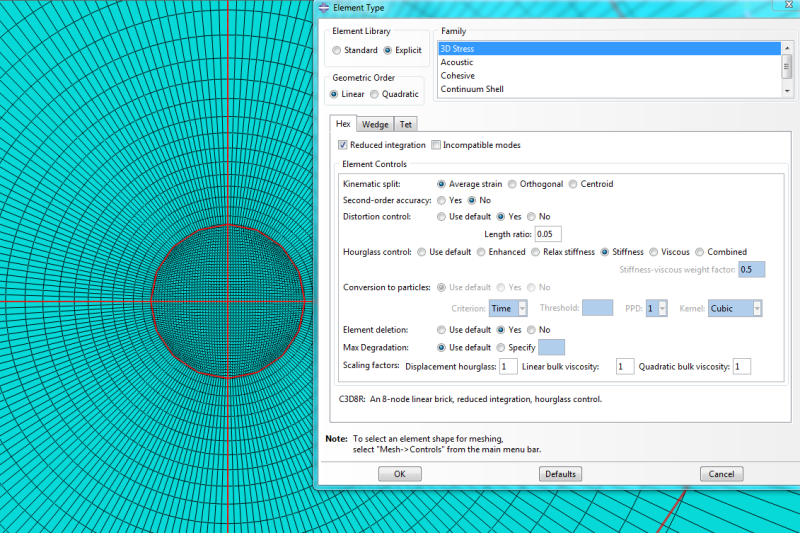800x533 pixels.
Task: Choose Quadratic geometric order
Action: [x=374, y=94]
